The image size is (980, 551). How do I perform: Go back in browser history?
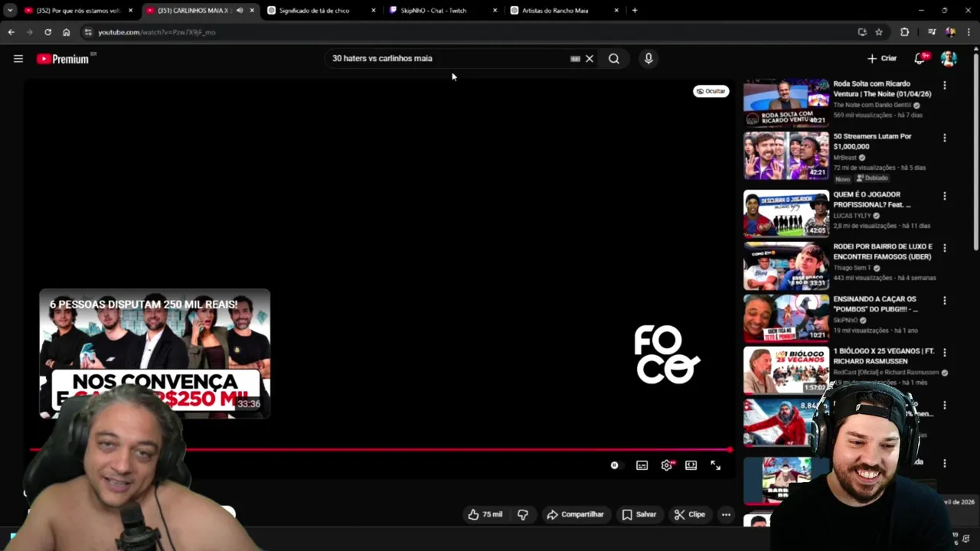point(11,32)
